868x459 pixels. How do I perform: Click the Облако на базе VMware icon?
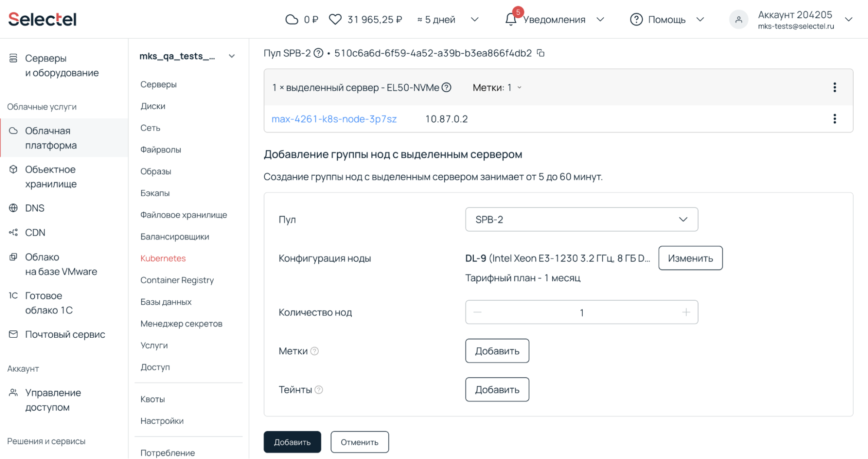(13, 257)
